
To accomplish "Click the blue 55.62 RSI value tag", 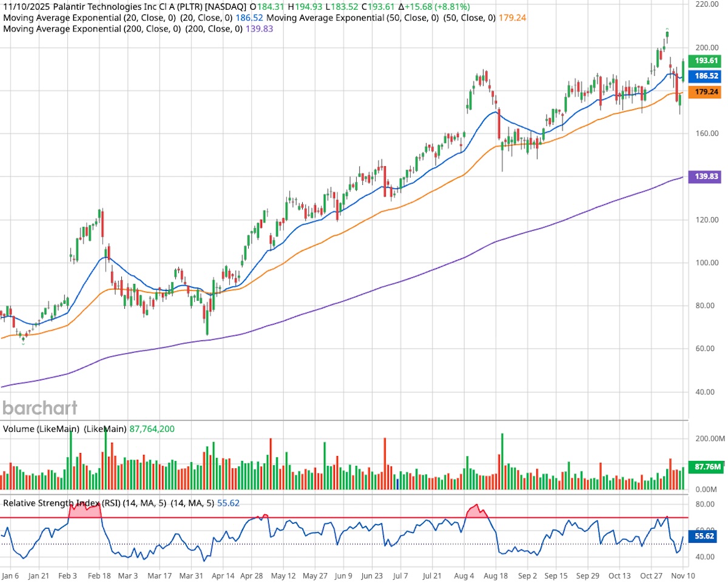I will point(706,537).
